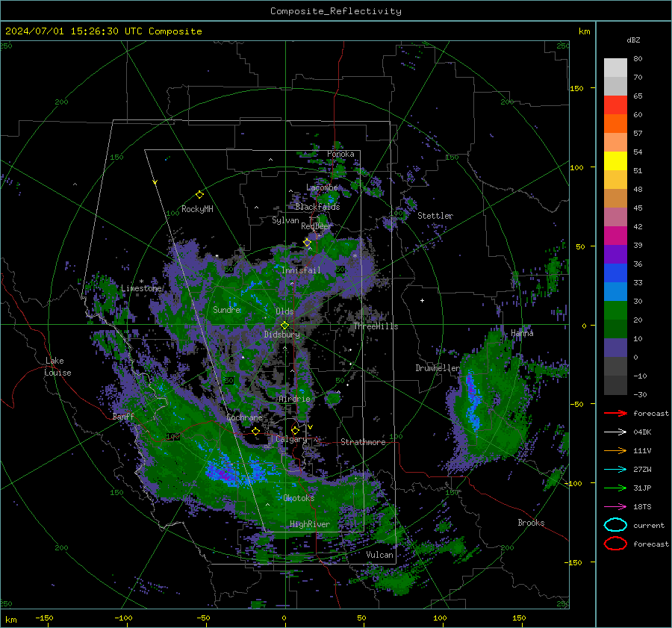
Task: Click the Blackfalds city label
Action: (317, 207)
